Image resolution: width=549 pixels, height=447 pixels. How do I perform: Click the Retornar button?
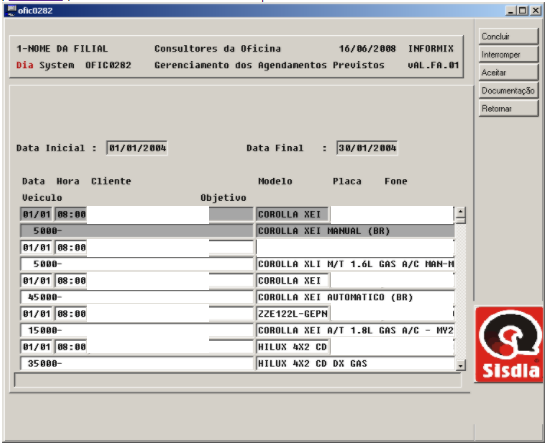tap(508, 109)
